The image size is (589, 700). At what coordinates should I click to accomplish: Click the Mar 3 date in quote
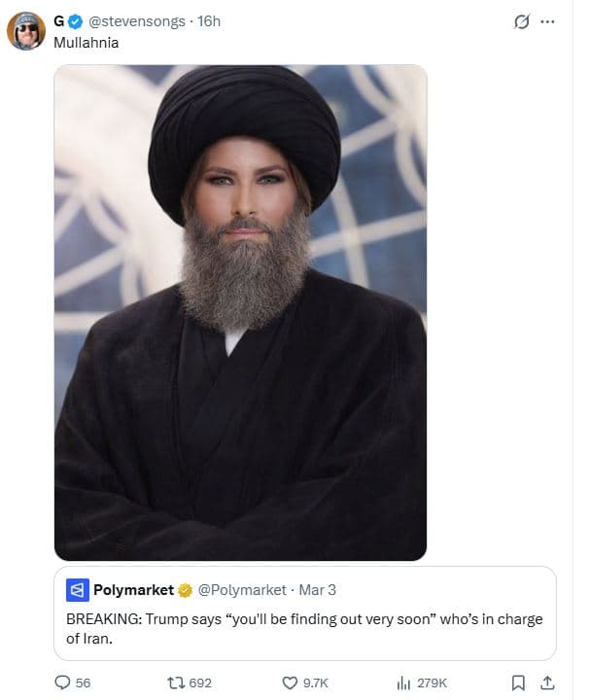pos(317,590)
